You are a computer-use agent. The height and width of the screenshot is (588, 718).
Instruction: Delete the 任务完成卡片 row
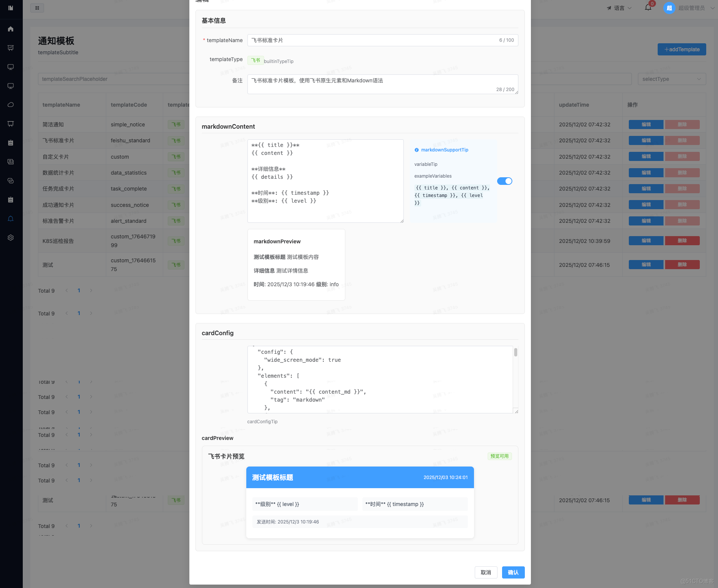pos(682,189)
